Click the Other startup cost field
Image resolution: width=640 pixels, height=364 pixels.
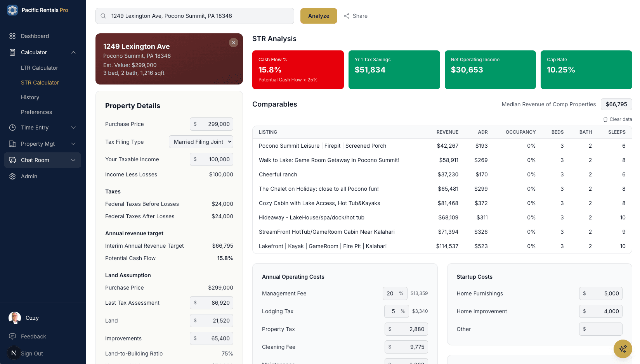pos(601,329)
